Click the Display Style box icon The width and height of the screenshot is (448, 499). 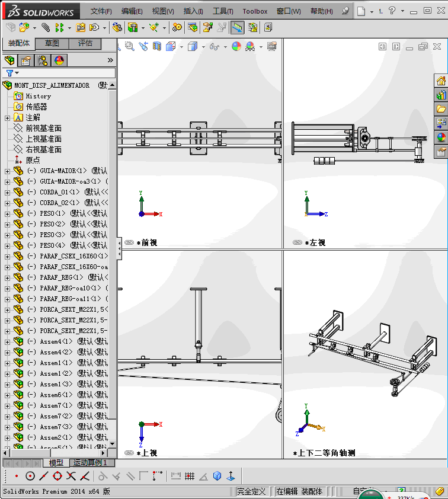click(x=193, y=46)
